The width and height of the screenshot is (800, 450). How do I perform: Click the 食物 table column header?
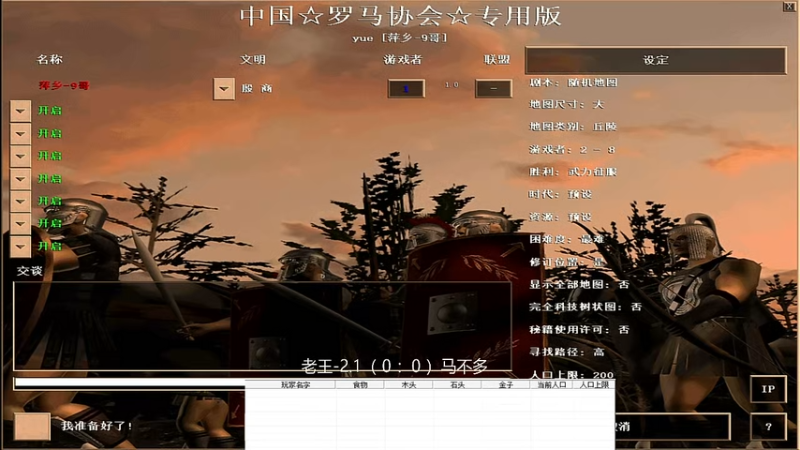pos(360,385)
